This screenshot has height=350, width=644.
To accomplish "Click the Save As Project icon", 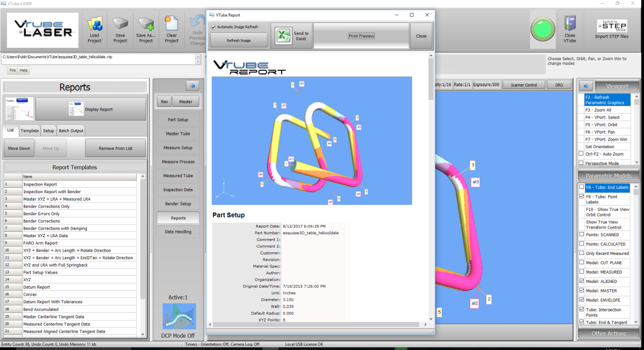I will tap(145, 25).
